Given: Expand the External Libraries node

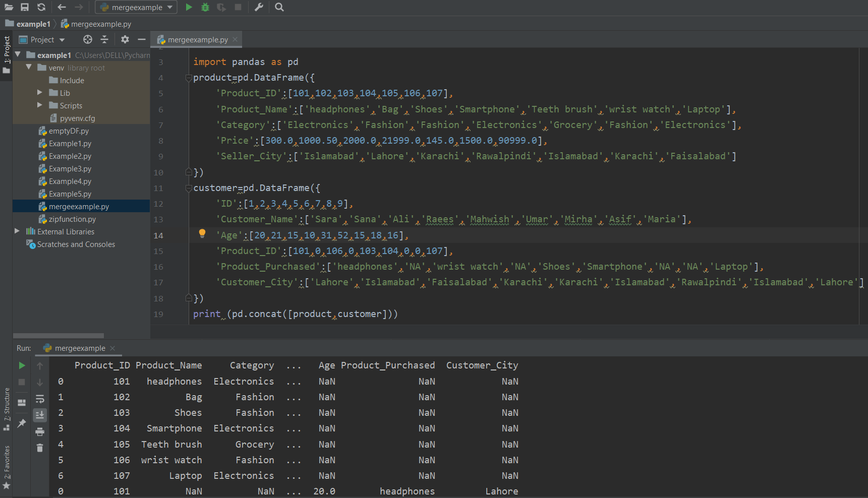Looking at the screenshot, I should 17,231.
